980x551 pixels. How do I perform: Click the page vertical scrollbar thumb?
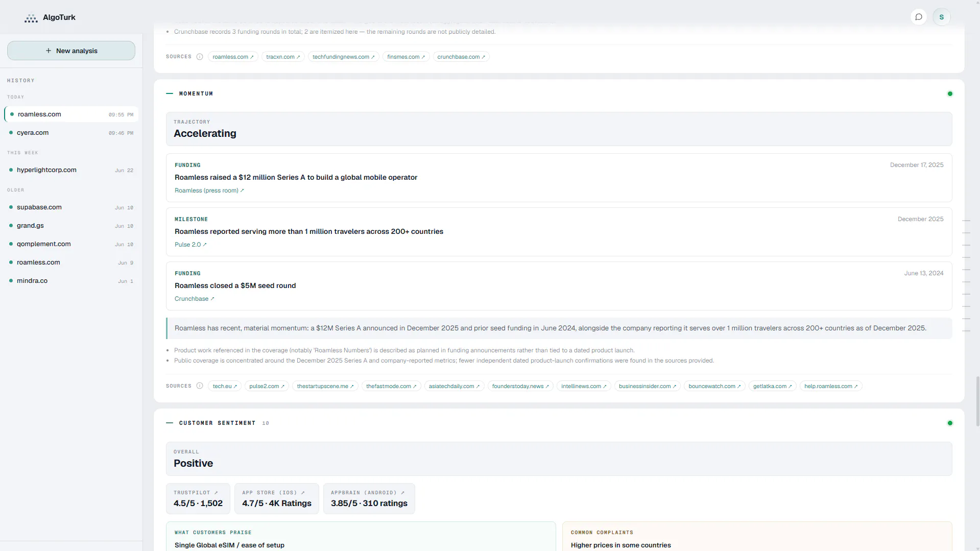coord(977,401)
